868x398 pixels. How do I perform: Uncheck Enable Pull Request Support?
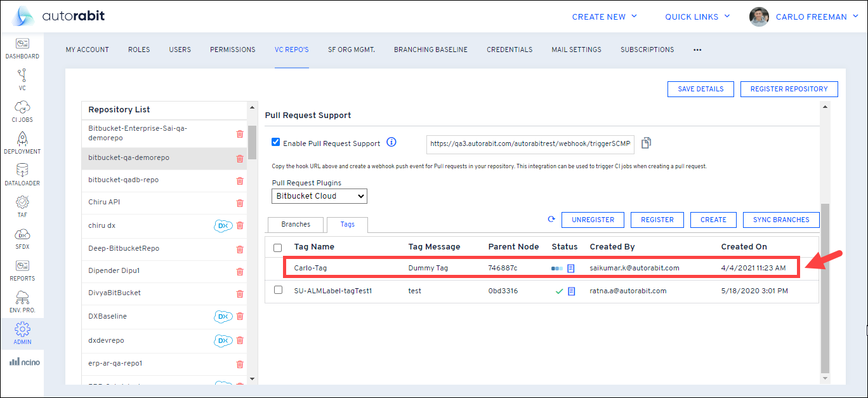pos(275,143)
